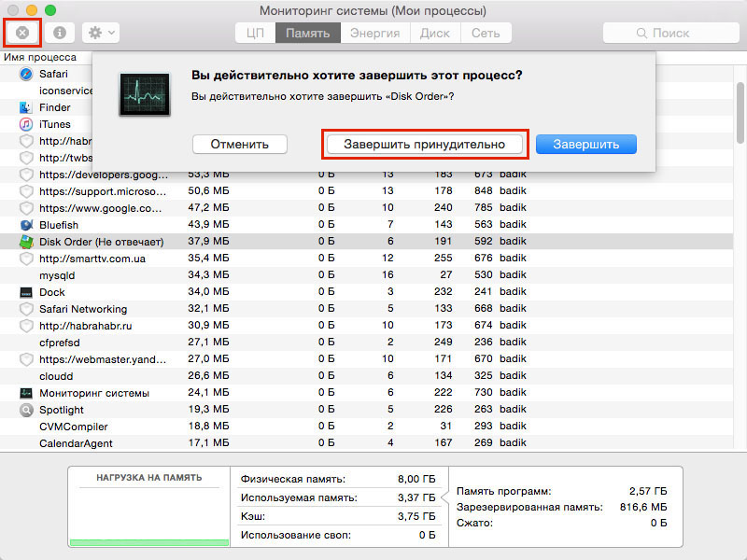Screen dimensions: 747x560
Task: Select the Spotlight process icon
Action: [x=26, y=410]
